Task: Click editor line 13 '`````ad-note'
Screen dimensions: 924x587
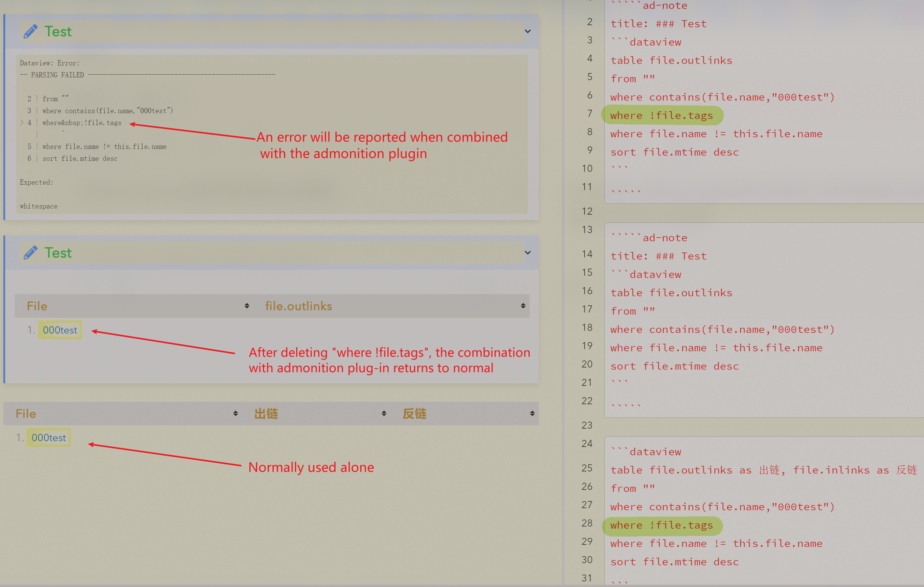Action: click(x=649, y=238)
